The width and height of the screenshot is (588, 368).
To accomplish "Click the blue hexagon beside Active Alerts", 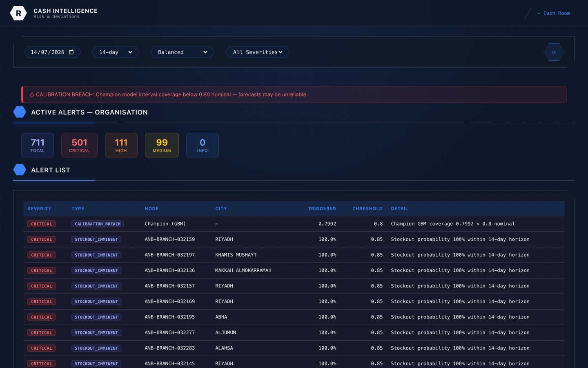I will point(20,112).
